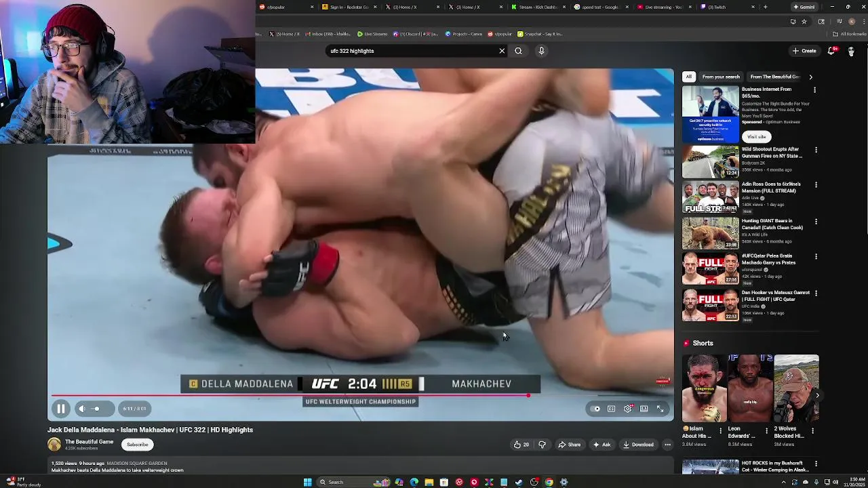Screen dimensions: 868x488
Task: Open Dan Hooker vs Mateusz Gamrot title
Action: pyautogui.click(x=775, y=296)
